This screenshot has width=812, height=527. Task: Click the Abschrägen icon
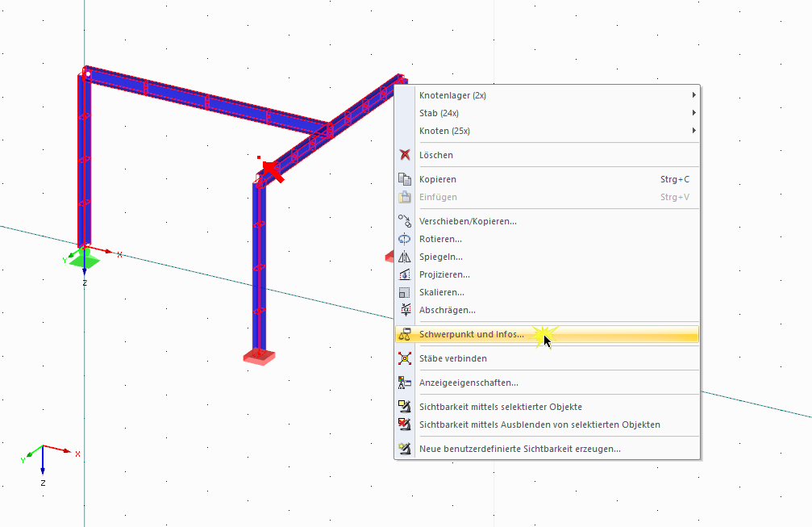pos(405,310)
